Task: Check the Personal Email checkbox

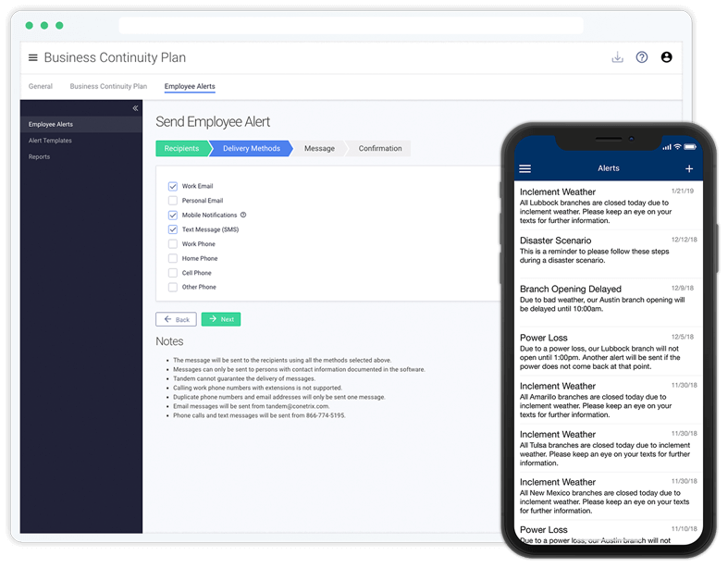Action: pos(173,201)
